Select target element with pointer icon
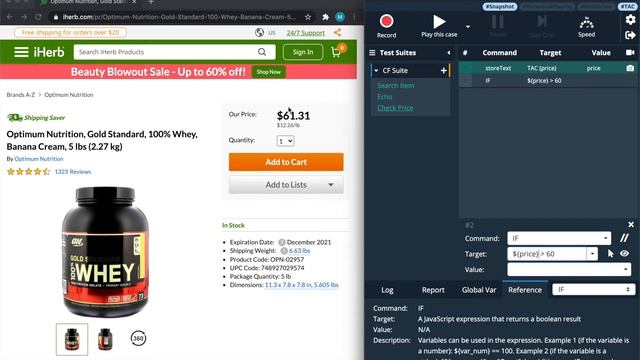 [x=610, y=254]
